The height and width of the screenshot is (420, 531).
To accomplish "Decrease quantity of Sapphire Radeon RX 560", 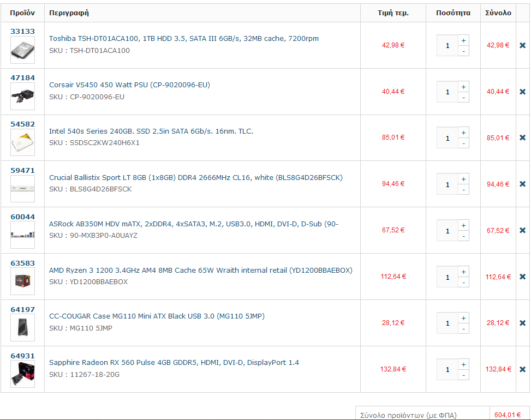I will tap(464, 375).
